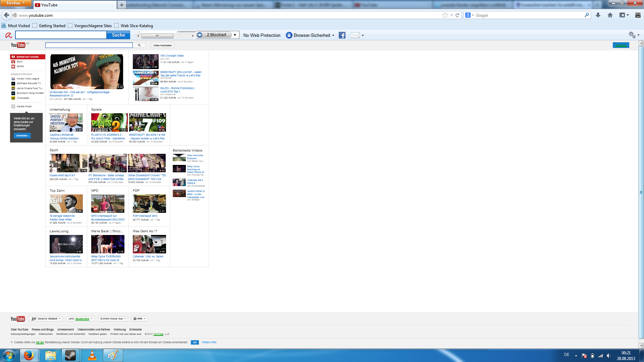
Task: Open the Most Visited bookmarks item
Action: (16, 26)
